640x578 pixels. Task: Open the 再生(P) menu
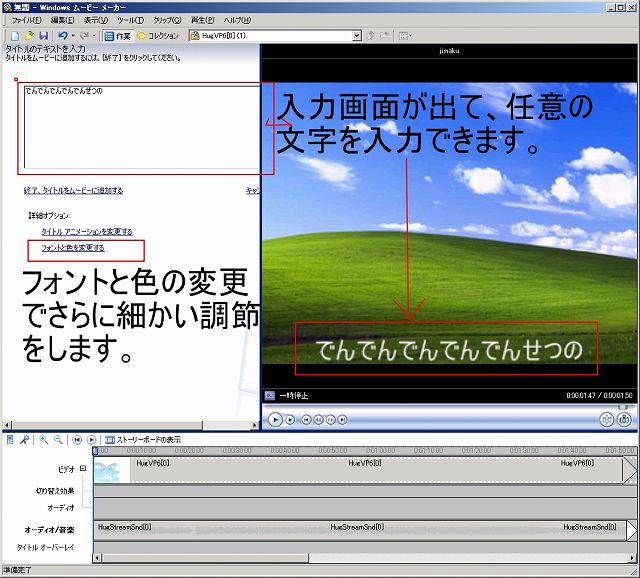click(x=202, y=20)
